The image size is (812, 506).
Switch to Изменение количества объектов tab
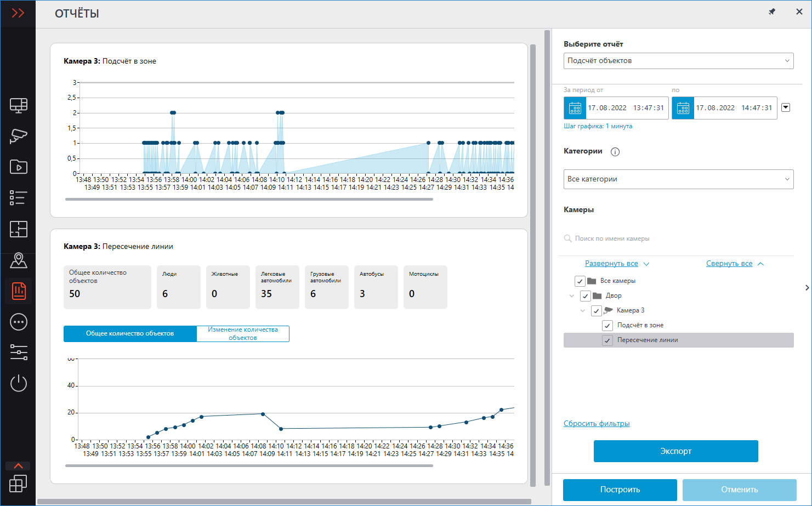point(243,333)
